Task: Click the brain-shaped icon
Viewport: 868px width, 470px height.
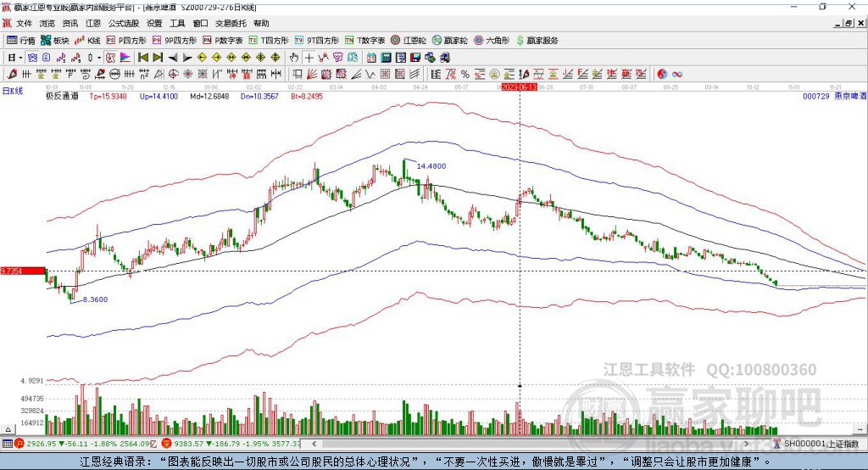Action: 353,58
